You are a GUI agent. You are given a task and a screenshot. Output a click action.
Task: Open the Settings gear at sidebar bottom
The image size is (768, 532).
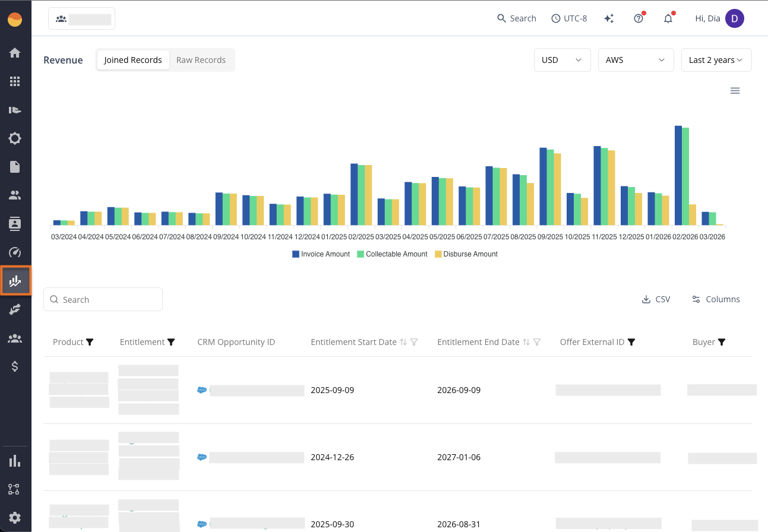click(x=15, y=517)
